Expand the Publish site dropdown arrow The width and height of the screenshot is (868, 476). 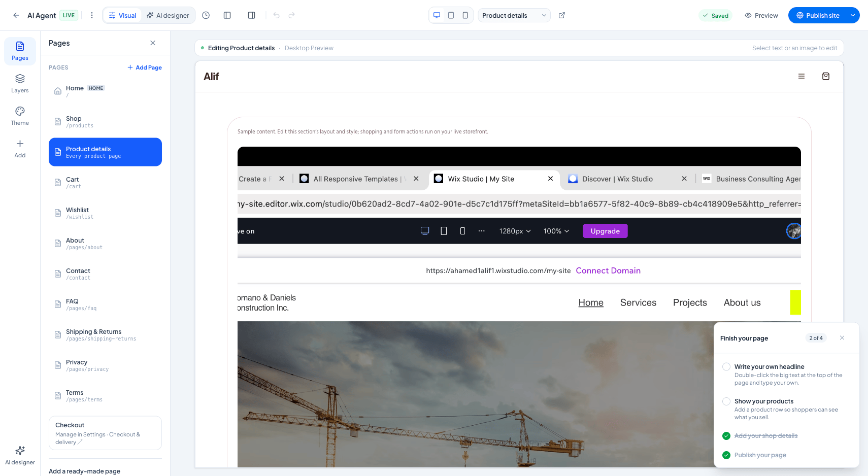(853, 15)
